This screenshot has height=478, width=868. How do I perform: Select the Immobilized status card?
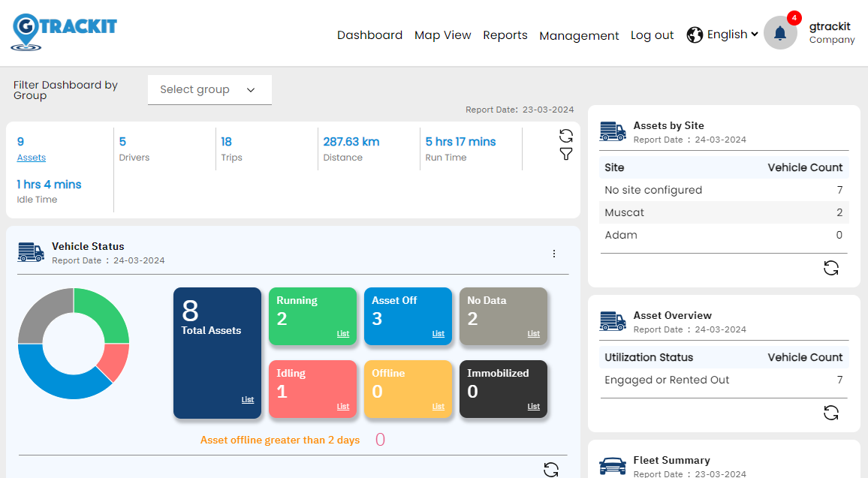(x=503, y=389)
